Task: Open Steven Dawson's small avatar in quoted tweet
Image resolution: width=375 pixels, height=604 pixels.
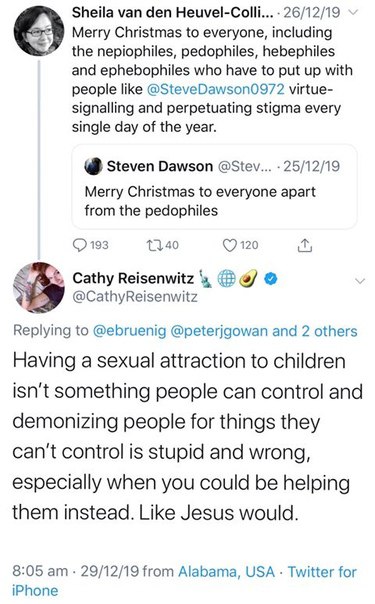Action: pyautogui.click(x=93, y=166)
